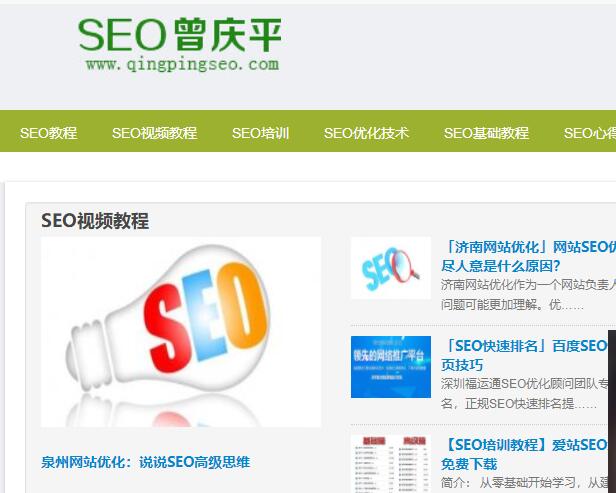Click the 济南网站优化作为一个网站负责人 excerpt text
Screen dimensions: 616x493
point(528,295)
